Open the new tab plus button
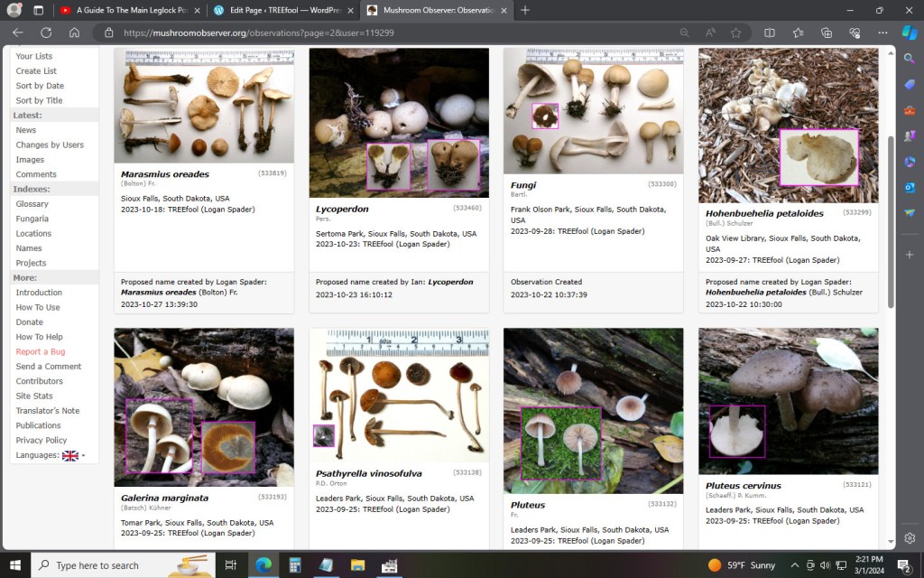Screen dimensions: 924x578 [x=526, y=10]
